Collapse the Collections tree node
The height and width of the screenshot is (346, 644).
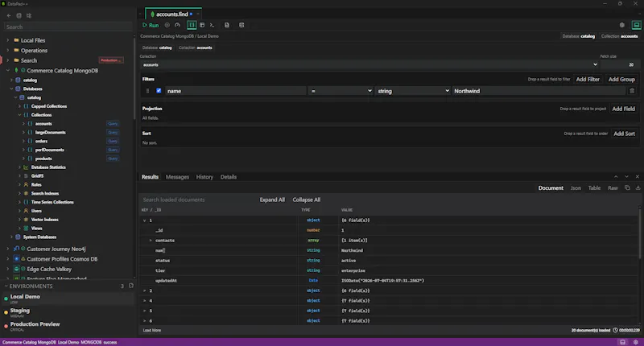[19, 115]
